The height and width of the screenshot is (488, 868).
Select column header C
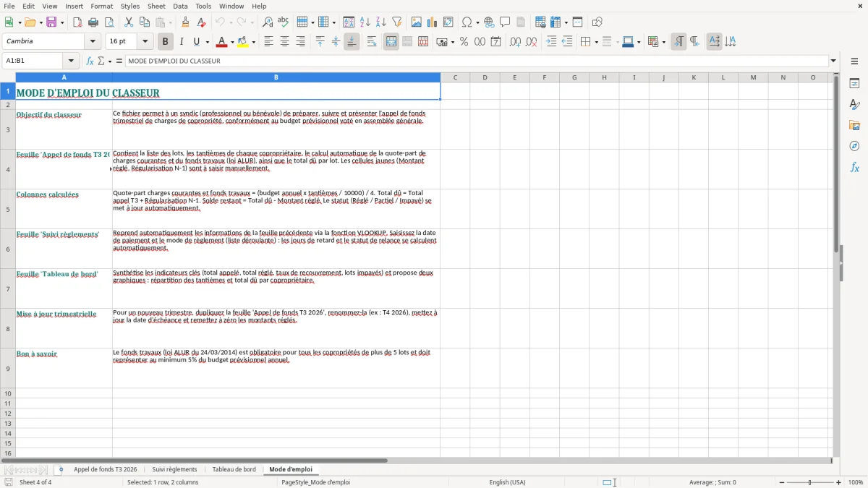(x=455, y=77)
